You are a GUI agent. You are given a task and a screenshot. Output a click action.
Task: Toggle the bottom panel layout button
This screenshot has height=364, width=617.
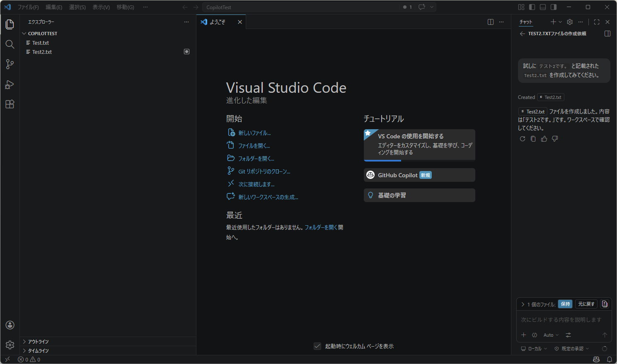(543, 7)
